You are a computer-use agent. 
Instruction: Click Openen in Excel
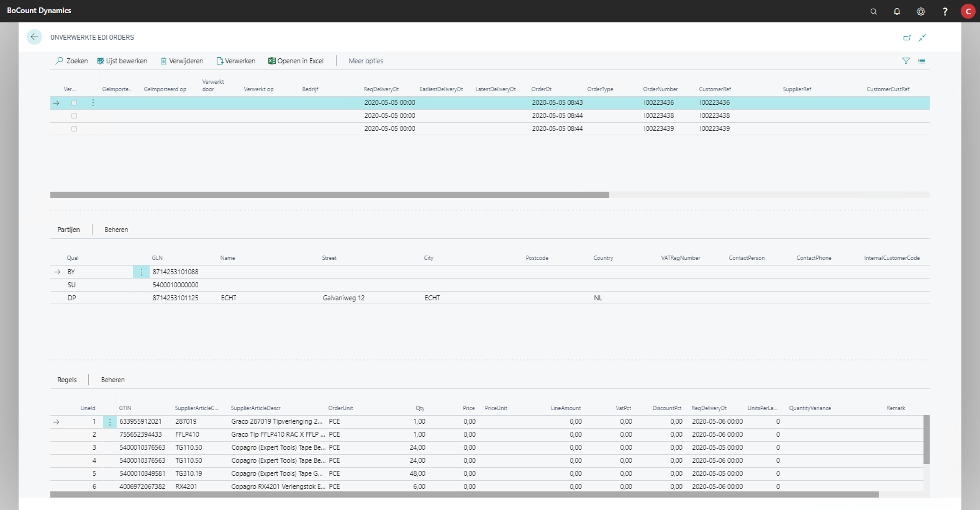click(x=296, y=61)
